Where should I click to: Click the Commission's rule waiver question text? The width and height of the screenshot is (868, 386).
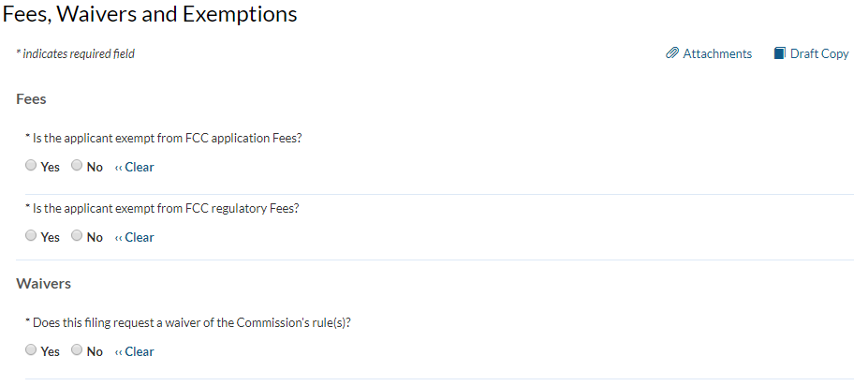198,322
